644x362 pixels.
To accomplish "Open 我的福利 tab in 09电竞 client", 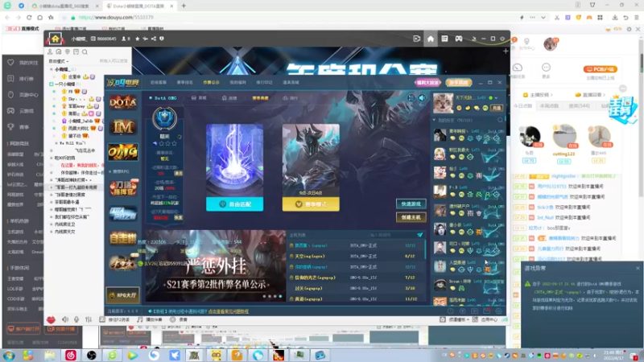I will 237,83.
